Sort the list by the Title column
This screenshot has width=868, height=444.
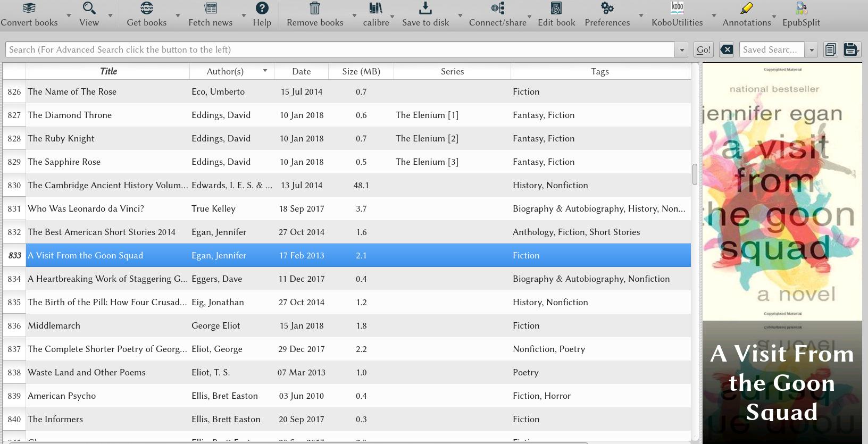(108, 71)
